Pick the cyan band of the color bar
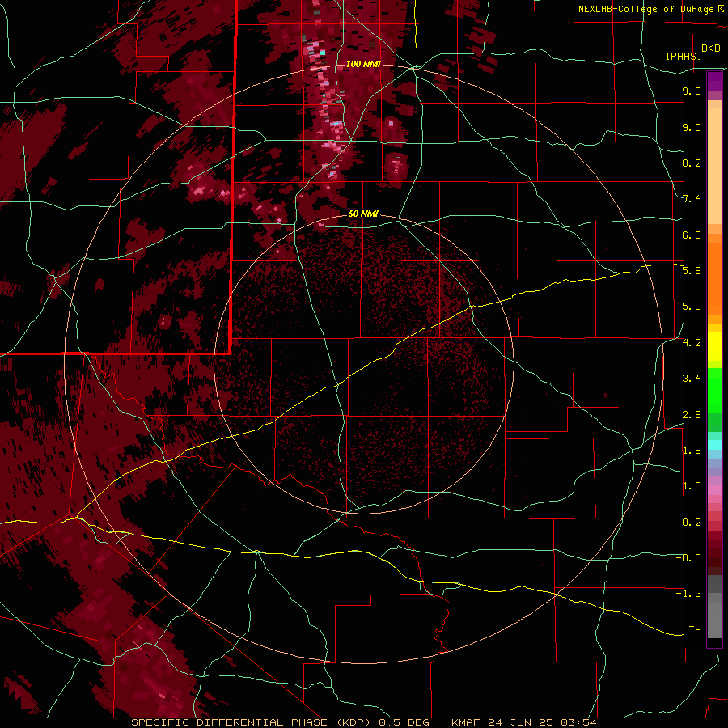 (714, 445)
